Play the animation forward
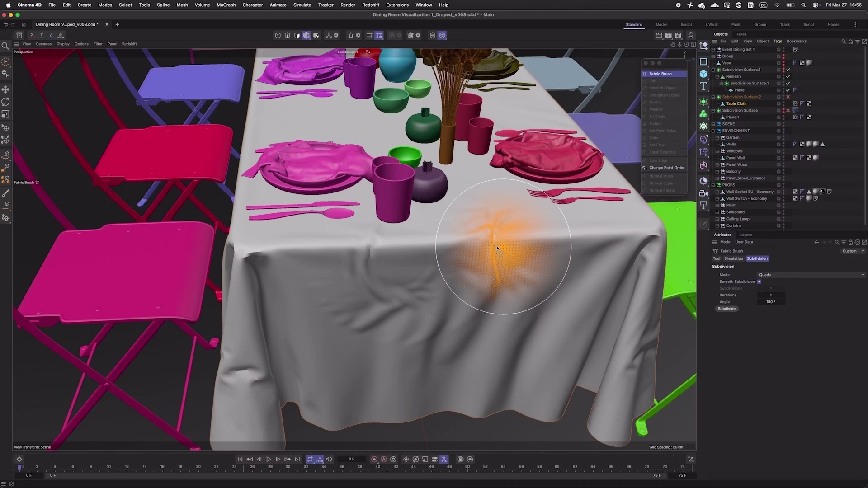 (269, 459)
